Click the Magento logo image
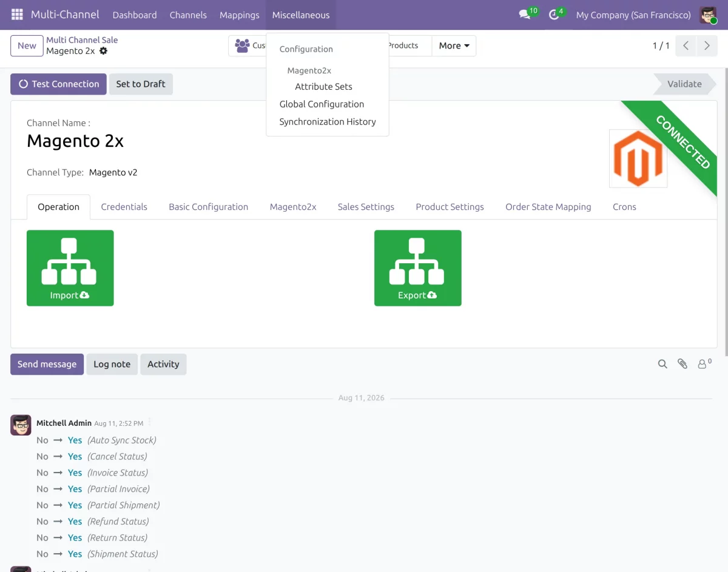728x572 pixels. coord(638,158)
